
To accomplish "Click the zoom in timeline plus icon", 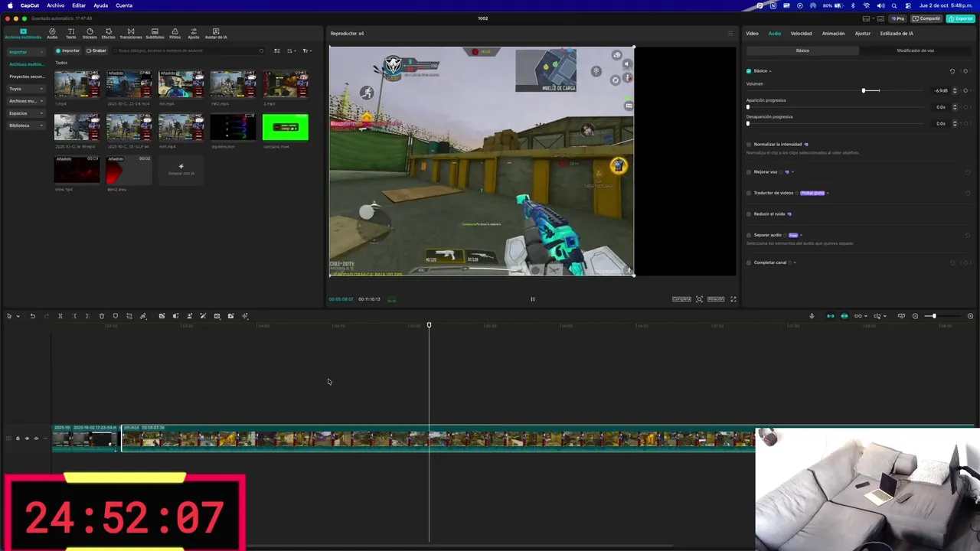I will [970, 316].
